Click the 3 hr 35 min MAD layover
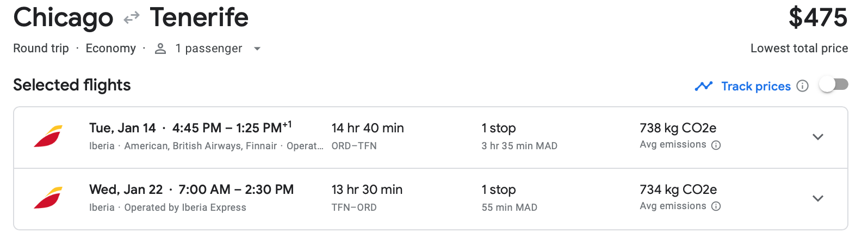 click(x=519, y=146)
